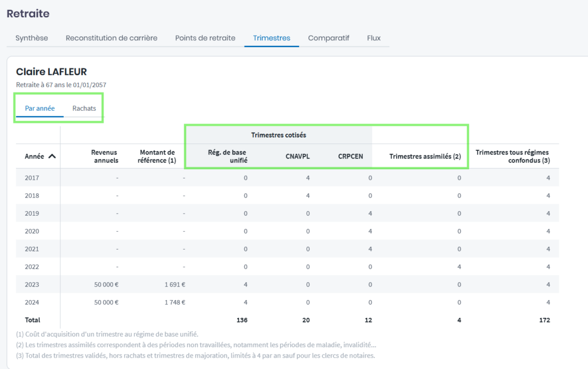The height and width of the screenshot is (369, 588).
Task: Click the CNAVPL column header
Action: pos(297,156)
